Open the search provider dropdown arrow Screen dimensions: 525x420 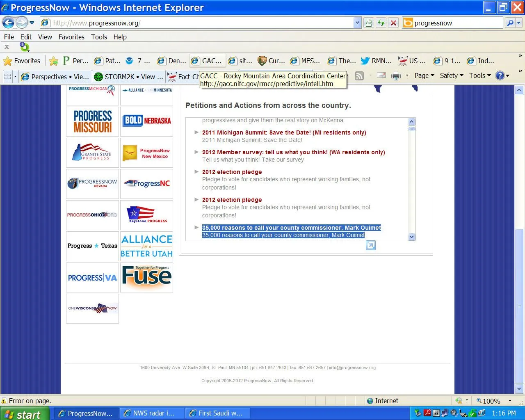tap(518, 23)
